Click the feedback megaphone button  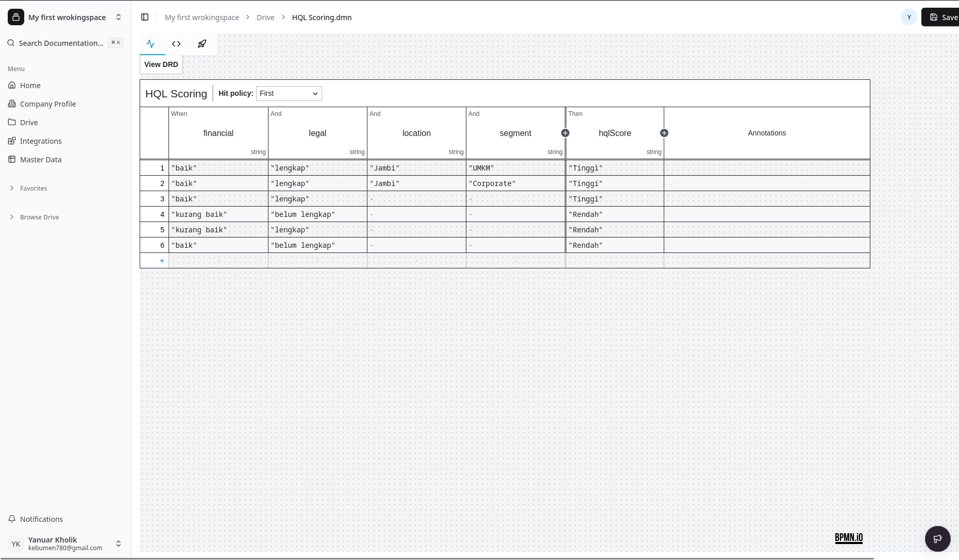(937, 539)
